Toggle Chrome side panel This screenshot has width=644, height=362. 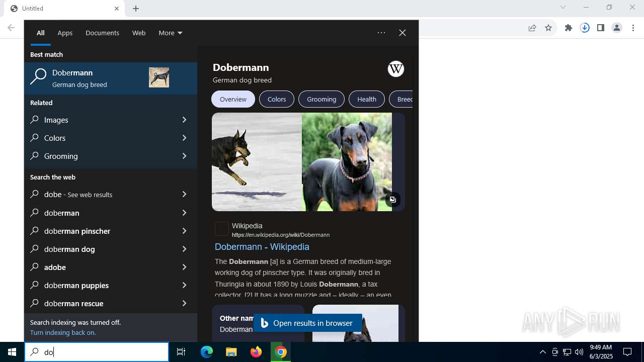click(601, 28)
